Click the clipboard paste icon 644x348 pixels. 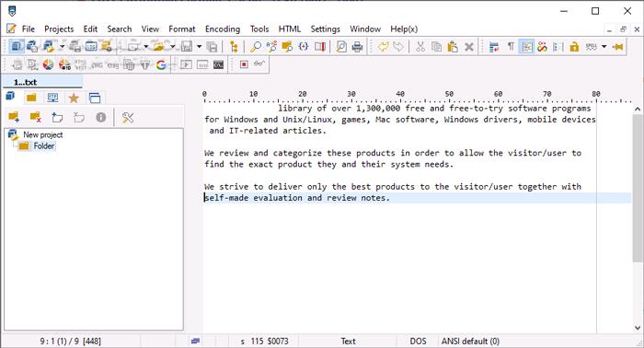(453, 46)
